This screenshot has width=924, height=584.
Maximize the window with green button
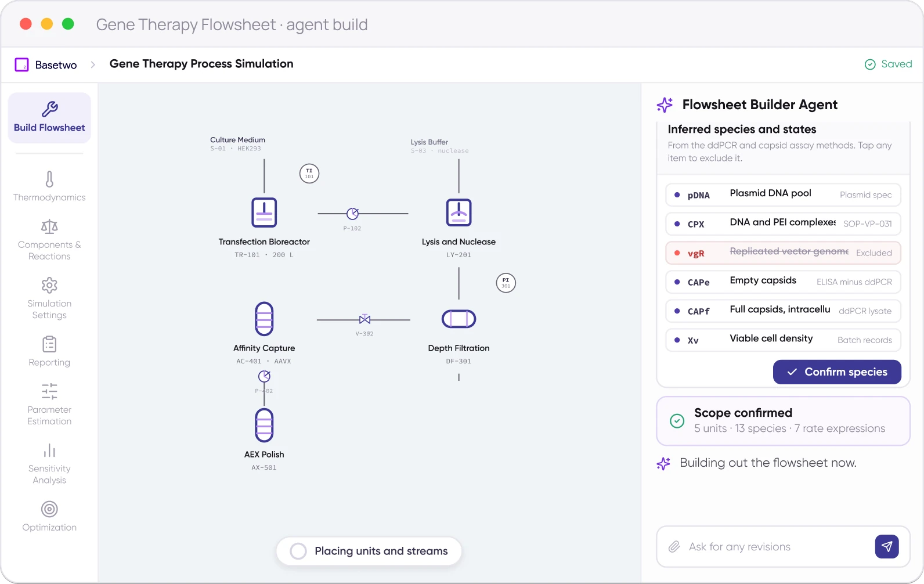[68, 24]
